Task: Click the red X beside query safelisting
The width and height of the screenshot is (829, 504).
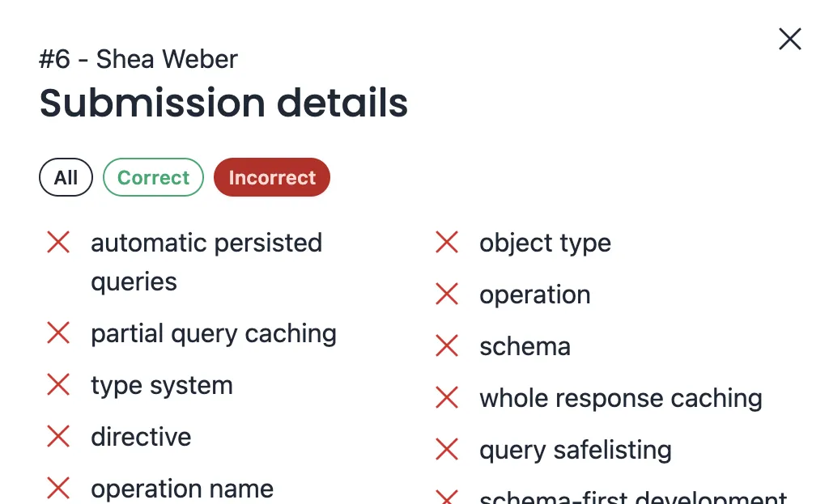Action: [x=447, y=450]
